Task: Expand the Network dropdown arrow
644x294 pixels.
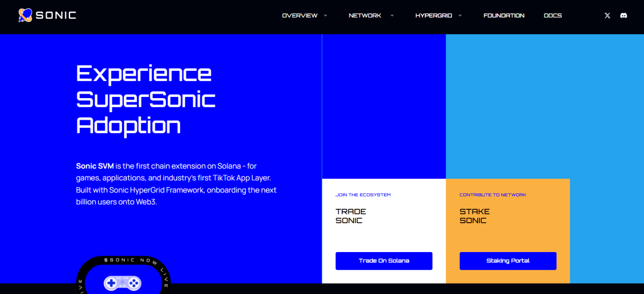Action: pos(392,16)
